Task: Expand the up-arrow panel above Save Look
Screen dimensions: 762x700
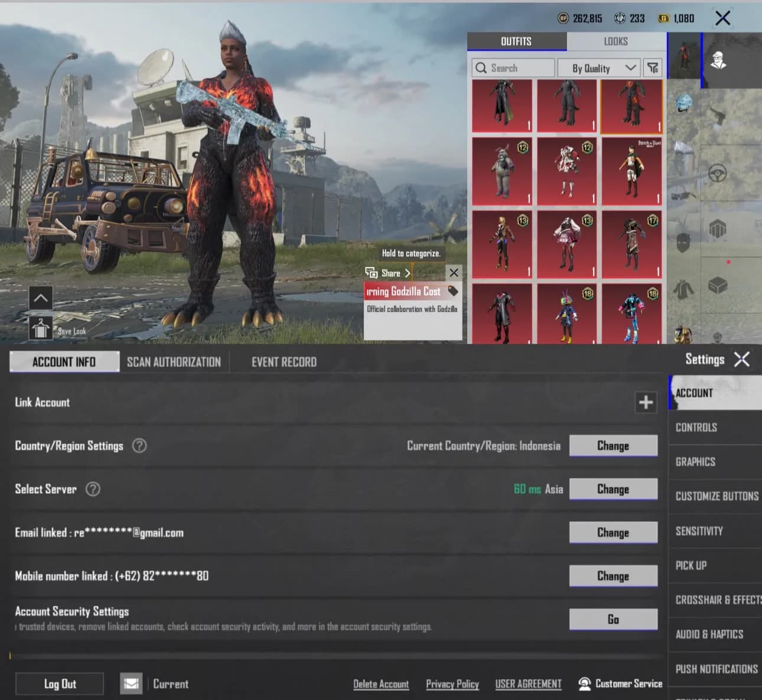Action: [41, 298]
